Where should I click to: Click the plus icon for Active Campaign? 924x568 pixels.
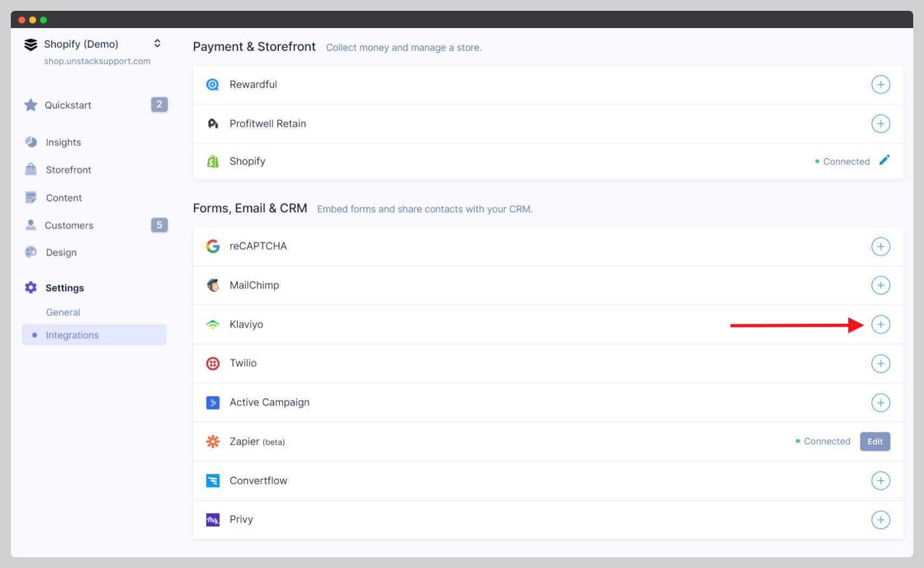click(x=880, y=403)
